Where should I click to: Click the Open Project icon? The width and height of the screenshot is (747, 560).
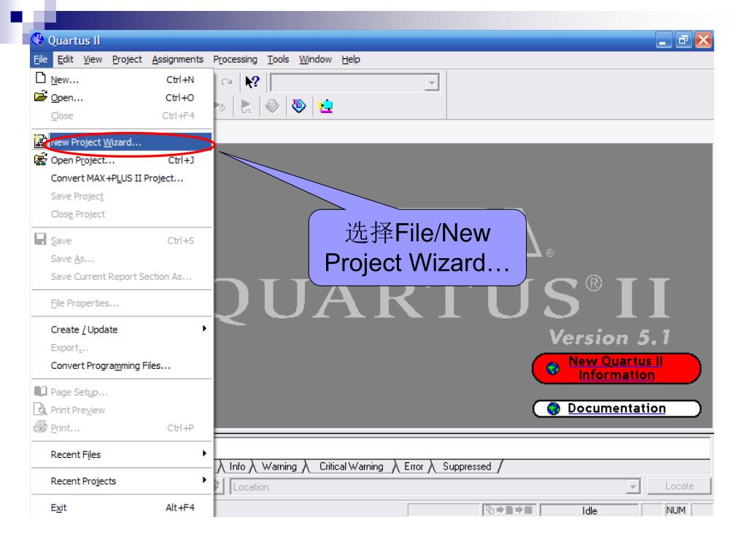pos(41,159)
